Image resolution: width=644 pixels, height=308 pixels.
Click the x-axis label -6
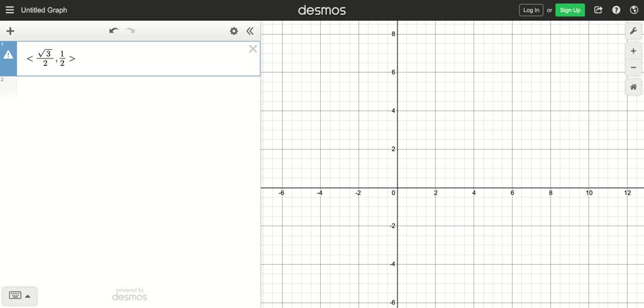tap(281, 193)
